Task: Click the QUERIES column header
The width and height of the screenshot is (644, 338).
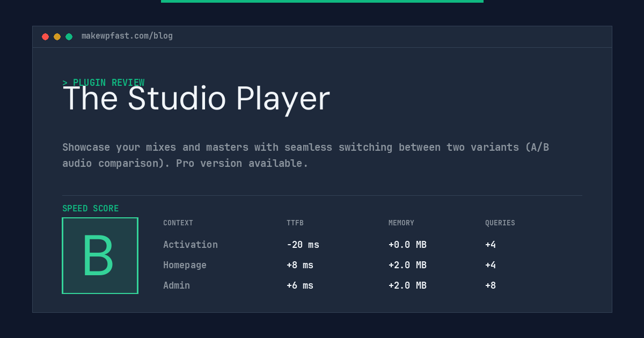Action: pos(500,223)
